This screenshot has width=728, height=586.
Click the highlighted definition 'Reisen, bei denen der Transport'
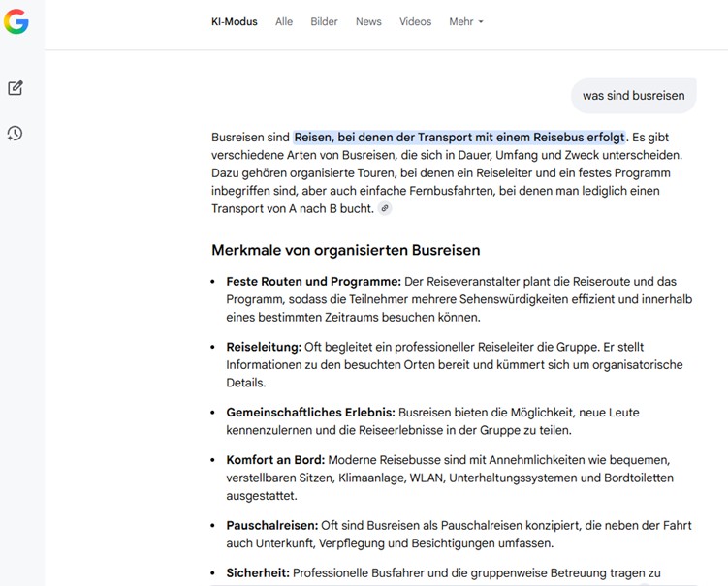point(459,138)
